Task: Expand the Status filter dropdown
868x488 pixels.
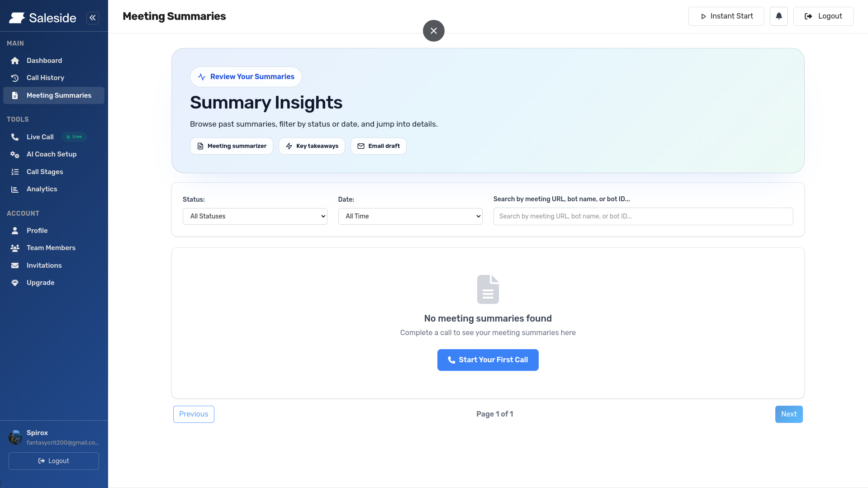Action: (x=255, y=216)
